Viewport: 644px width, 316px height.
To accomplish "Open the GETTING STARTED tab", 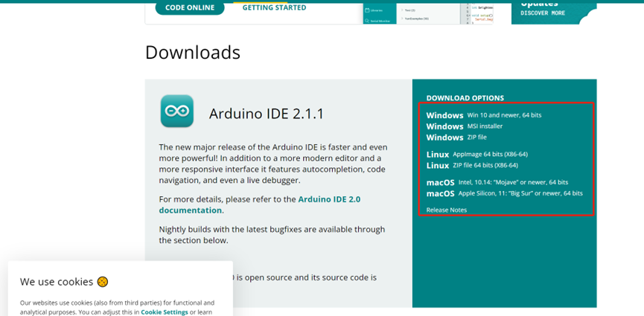I will click(274, 7).
